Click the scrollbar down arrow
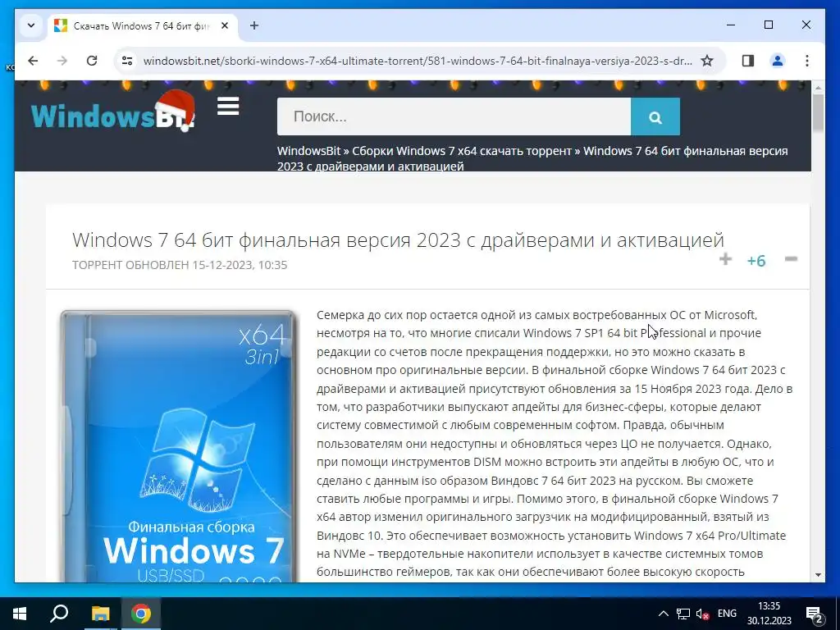840x630 pixels. pos(818,575)
